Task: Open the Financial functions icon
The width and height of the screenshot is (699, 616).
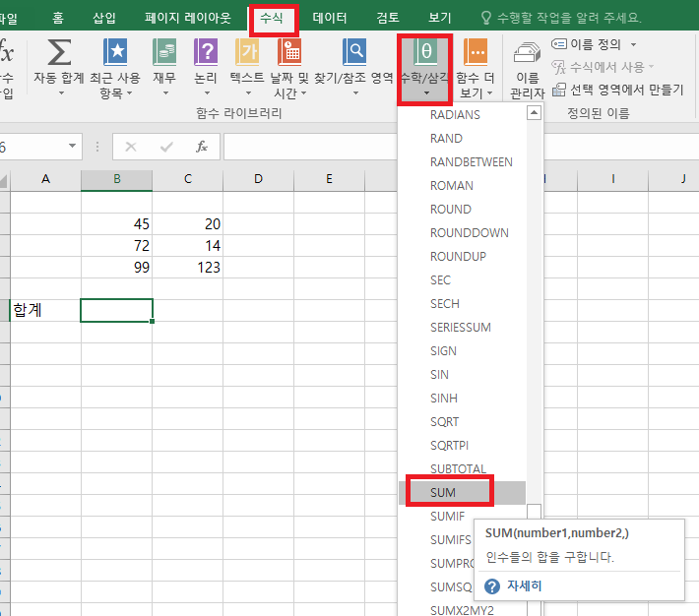Action: (164, 52)
